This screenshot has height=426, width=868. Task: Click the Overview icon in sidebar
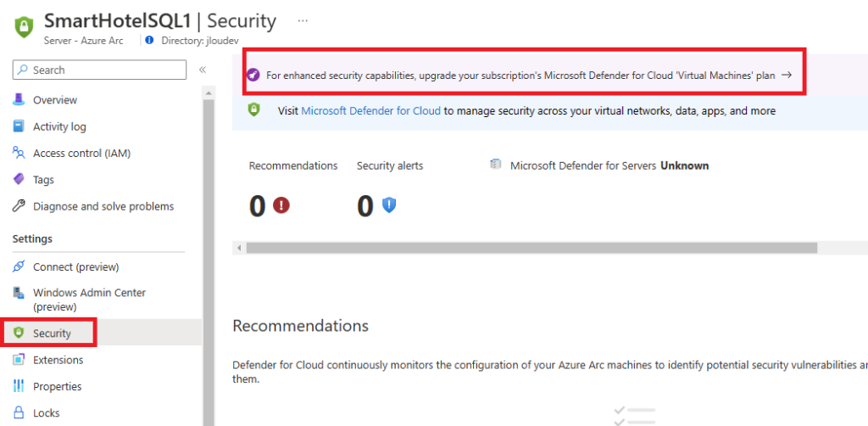click(x=19, y=100)
